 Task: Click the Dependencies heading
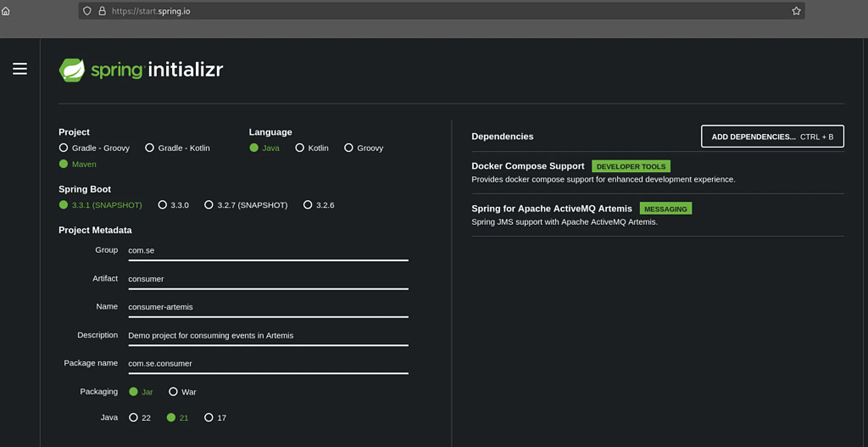click(x=502, y=136)
